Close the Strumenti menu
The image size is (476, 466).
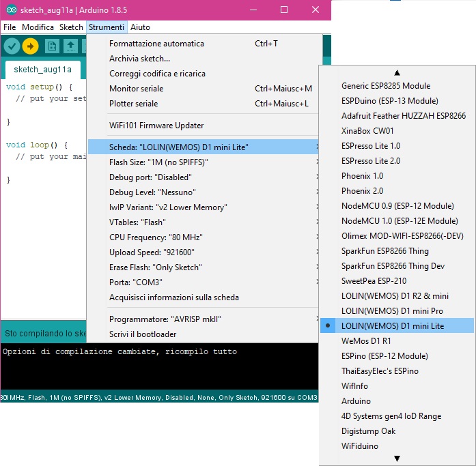click(x=107, y=27)
